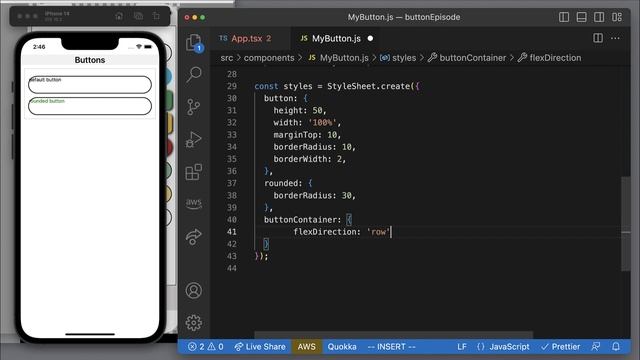Customize layout icon in title bar
Image resolution: width=640 pixels, height=360 pixels.
click(x=617, y=17)
